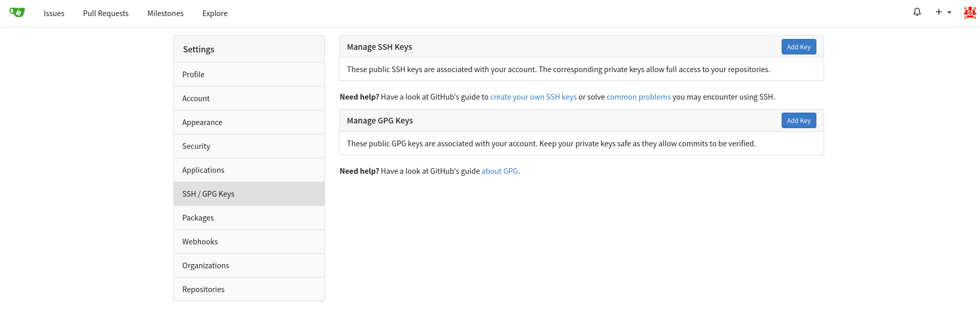Open Milestones in top navigation
Viewport: 980px width, 330px height.
165,13
